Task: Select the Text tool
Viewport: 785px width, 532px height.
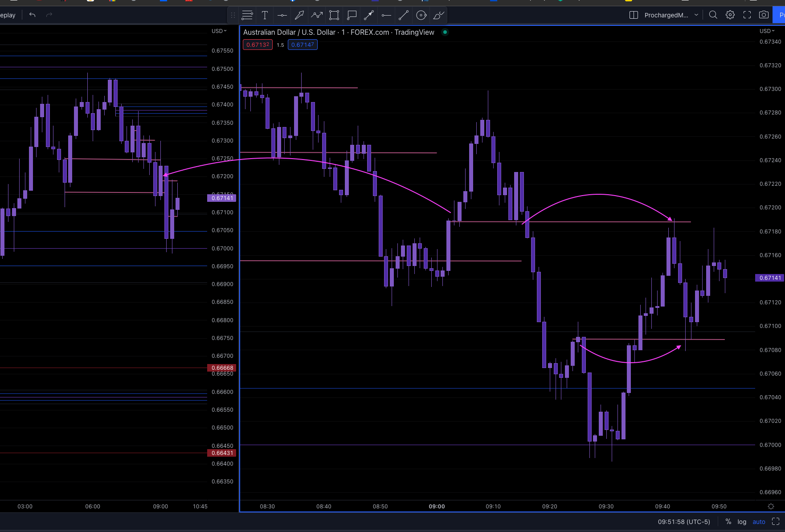Action: point(265,15)
